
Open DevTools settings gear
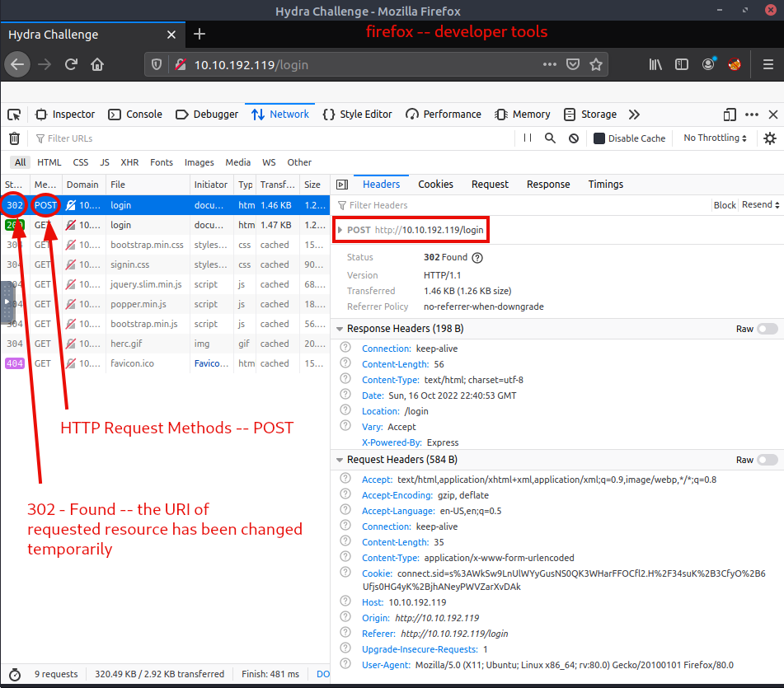pyautogui.click(x=769, y=138)
